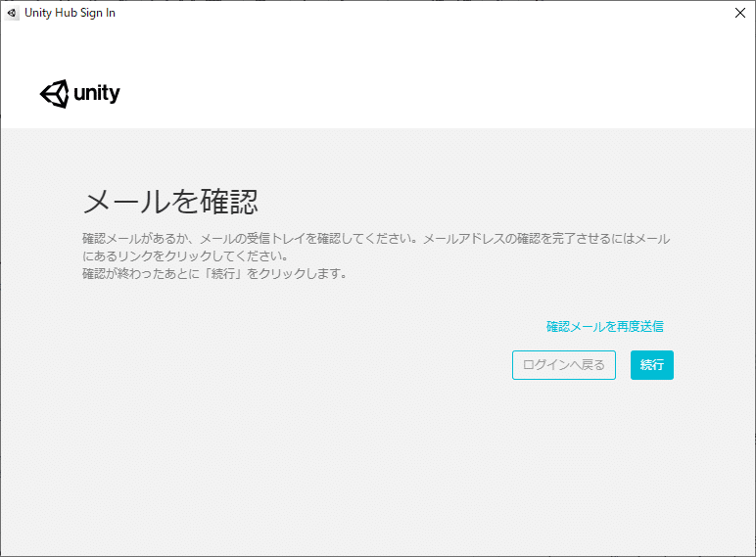
Task: Click the Unity Hub Sign In title text
Action: point(70,13)
